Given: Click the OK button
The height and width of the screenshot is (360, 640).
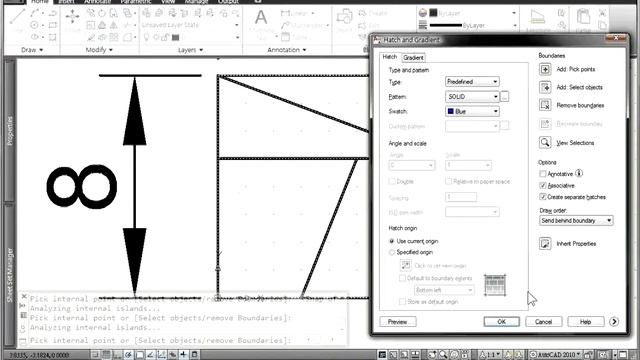Looking at the screenshot, I should (x=502, y=322).
